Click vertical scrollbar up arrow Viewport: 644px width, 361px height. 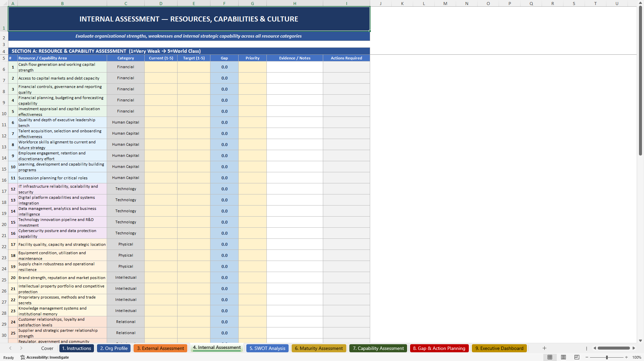pyautogui.click(x=640, y=3)
